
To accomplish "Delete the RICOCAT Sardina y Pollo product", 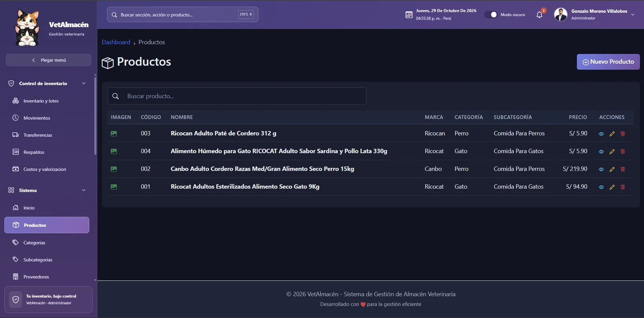I will point(623,152).
